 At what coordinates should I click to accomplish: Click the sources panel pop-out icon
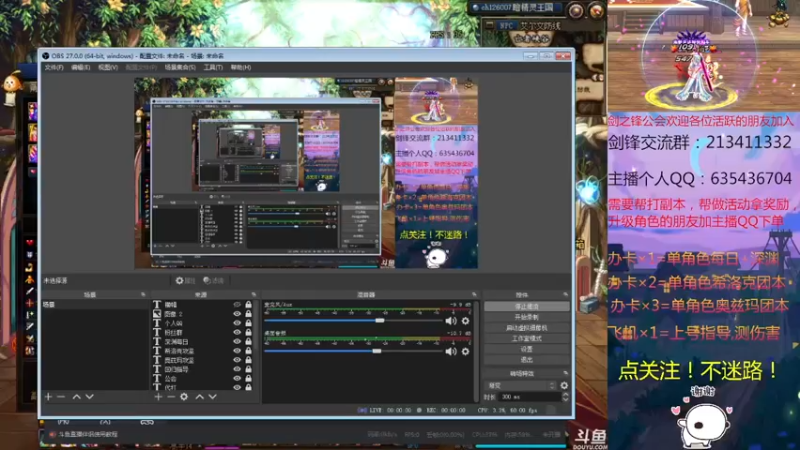[x=254, y=295]
